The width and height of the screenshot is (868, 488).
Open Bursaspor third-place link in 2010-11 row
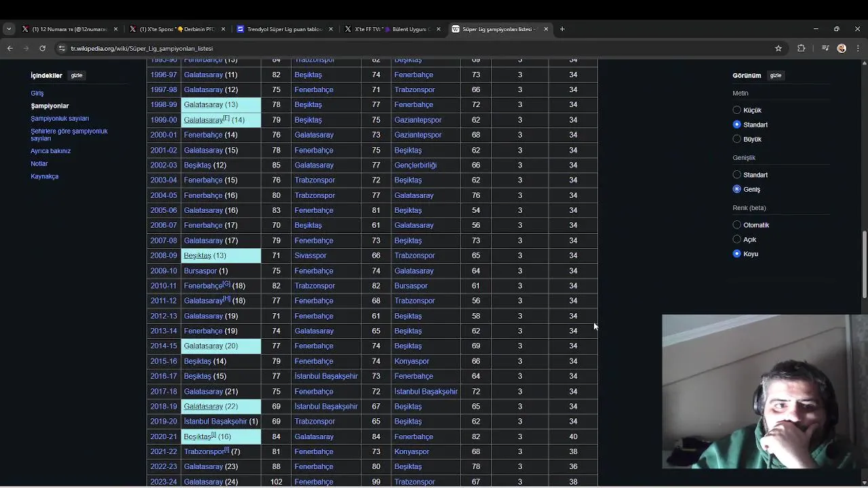click(411, 286)
